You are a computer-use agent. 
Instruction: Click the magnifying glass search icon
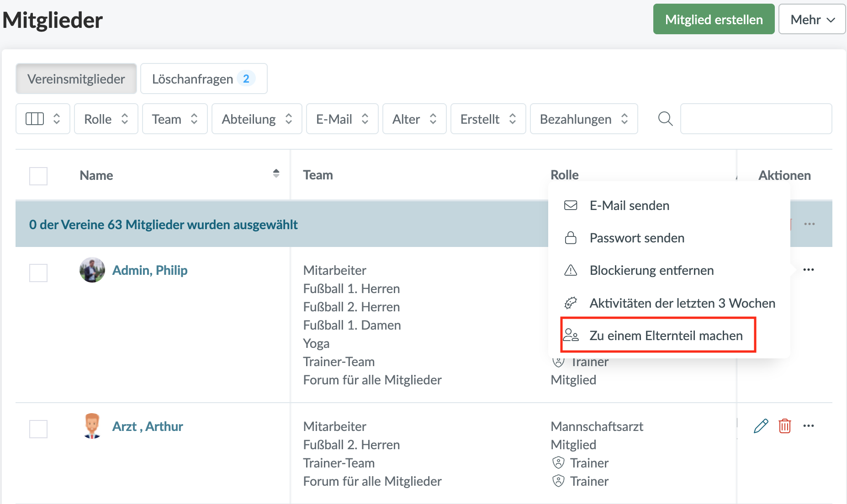(x=665, y=119)
